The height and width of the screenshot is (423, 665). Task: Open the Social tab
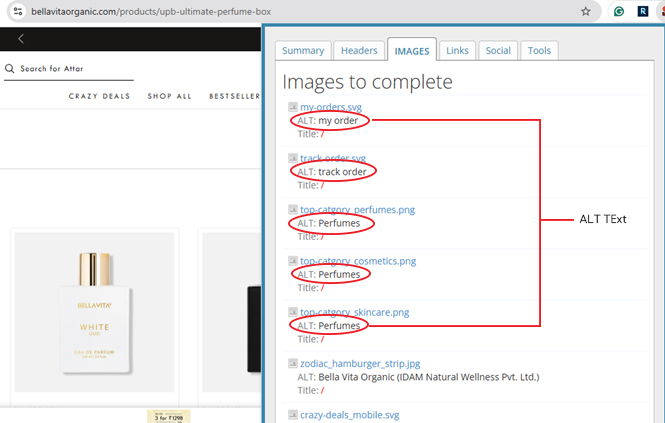click(x=498, y=50)
